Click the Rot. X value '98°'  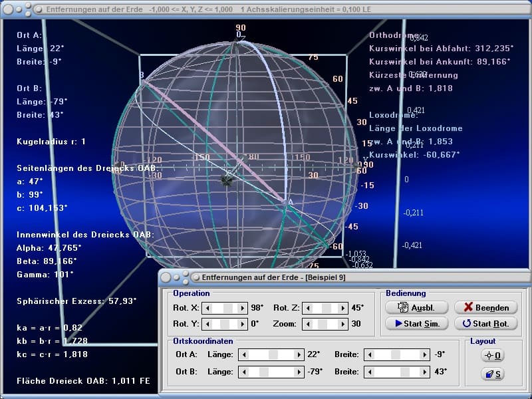tap(257, 308)
